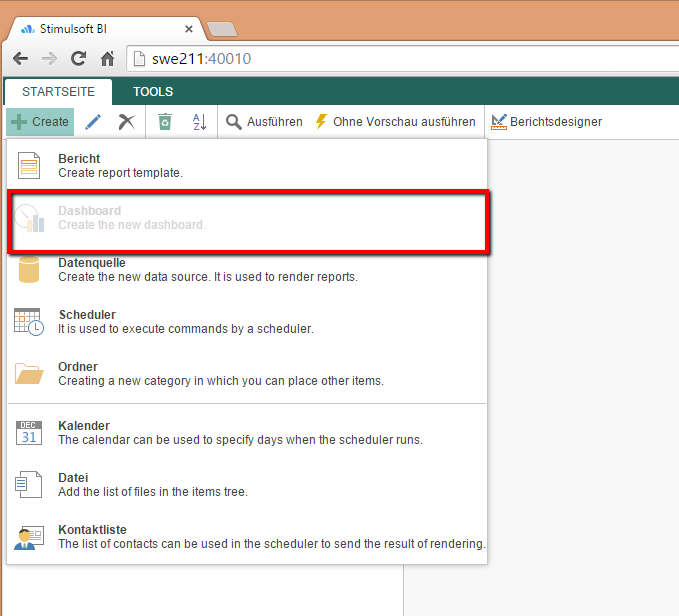Click the pencil edit icon in toolbar
Viewport: 679px width, 616px height.
(93, 122)
